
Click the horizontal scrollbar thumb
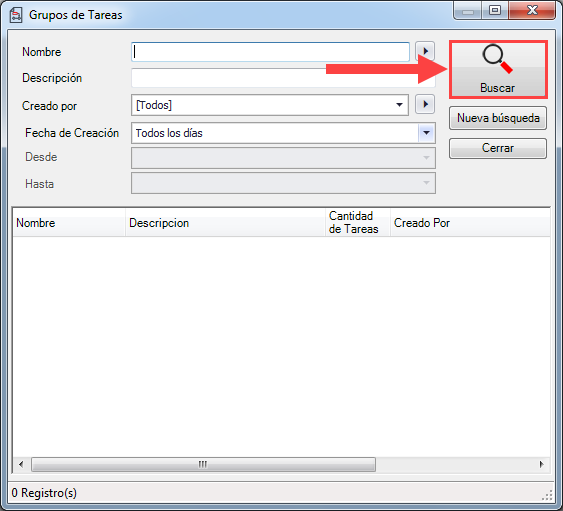[203, 464]
